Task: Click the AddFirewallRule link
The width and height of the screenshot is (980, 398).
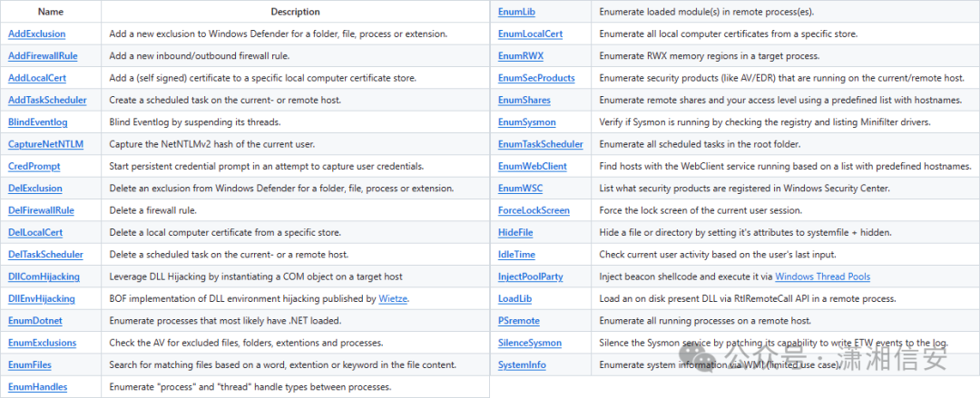Action: [43, 55]
